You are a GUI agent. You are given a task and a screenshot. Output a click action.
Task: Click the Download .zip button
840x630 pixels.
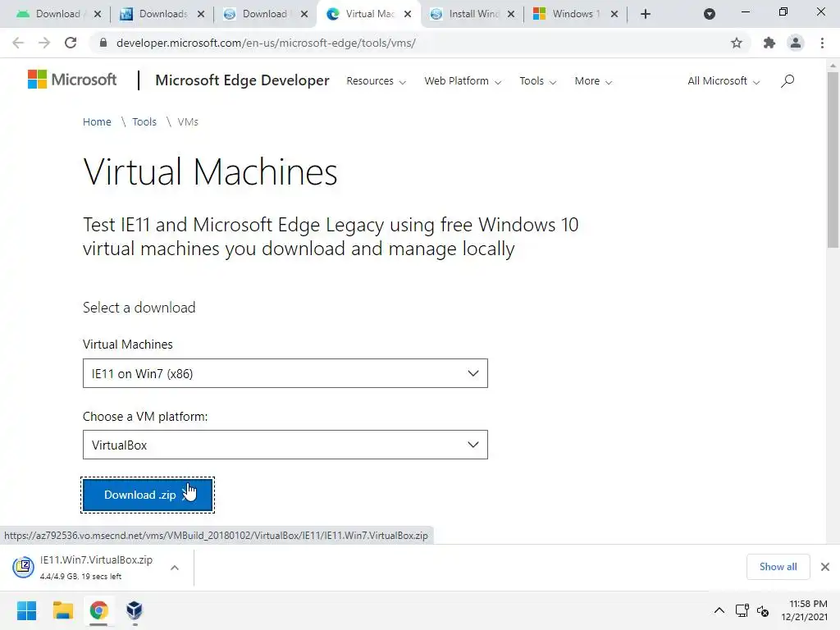(148, 495)
